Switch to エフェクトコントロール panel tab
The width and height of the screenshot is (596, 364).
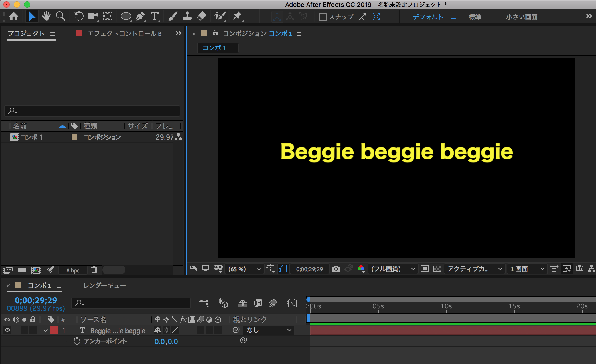tap(124, 33)
